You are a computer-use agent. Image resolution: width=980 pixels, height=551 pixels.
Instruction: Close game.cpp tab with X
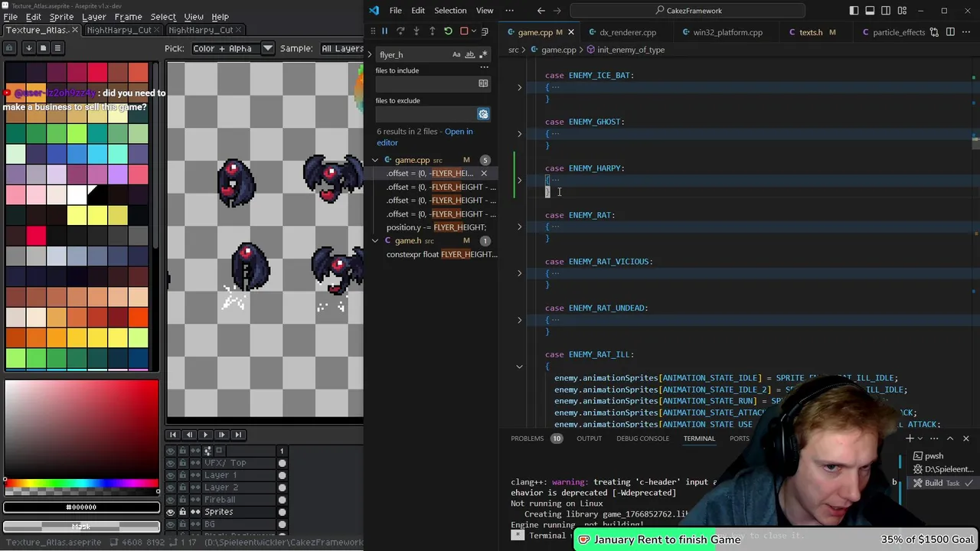click(x=571, y=32)
